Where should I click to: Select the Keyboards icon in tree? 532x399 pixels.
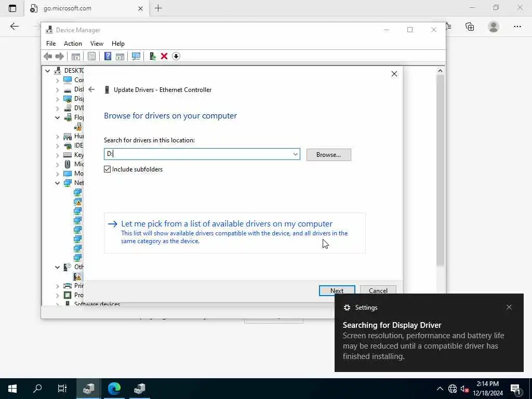point(68,155)
